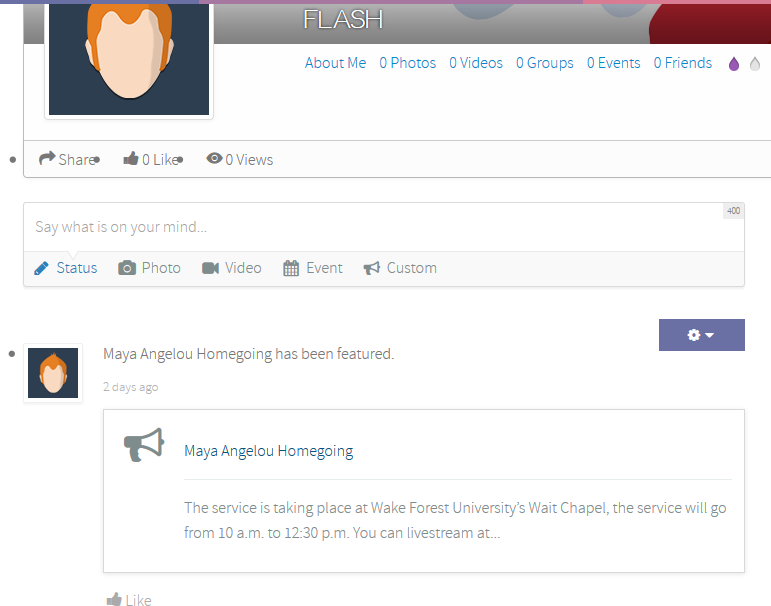
Task: Open the About Me link
Action: (335, 63)
